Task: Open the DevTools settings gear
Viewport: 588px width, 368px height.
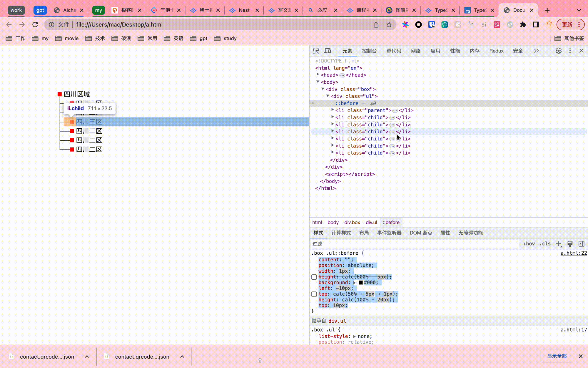Action: click(x=558, y=51)
